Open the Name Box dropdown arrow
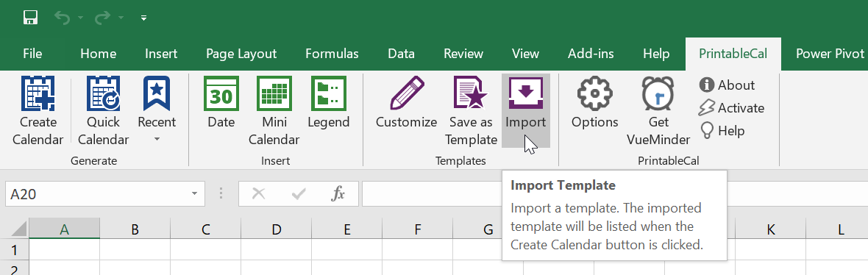The width and height of the screenshot is (868, 275). (x=194, y=193)
